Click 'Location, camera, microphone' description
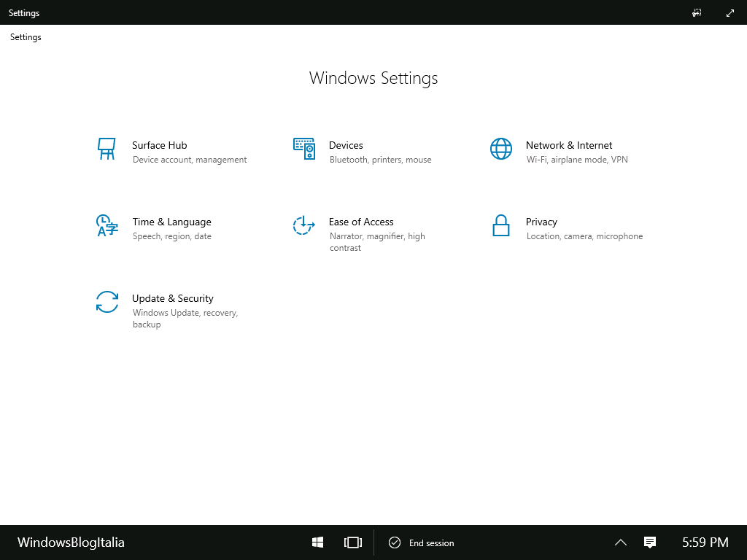 (x=584, y=236)
